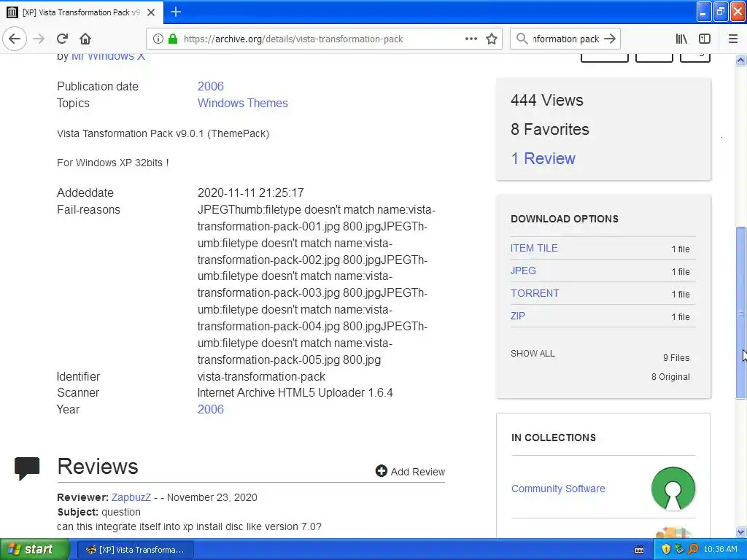Image resolution: width=747 pixels, height=560 pixels.
Task: Click the 8 Favorites text
Action: (x=550, y=129)
